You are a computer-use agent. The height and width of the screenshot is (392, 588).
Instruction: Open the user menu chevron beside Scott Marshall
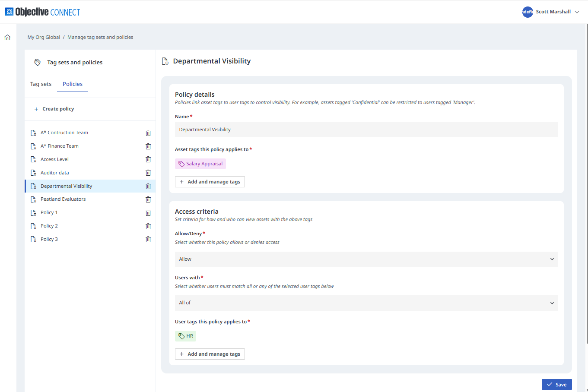tap(577, 12)
